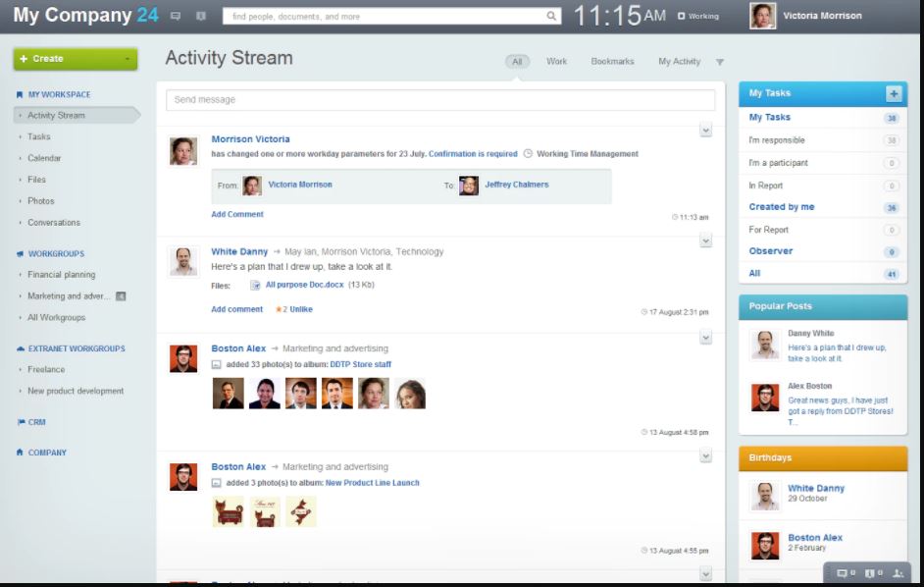Click the Working Time Management clock icon
The height and width of the screenshot is (587, 924).
[x=528, y=154]
